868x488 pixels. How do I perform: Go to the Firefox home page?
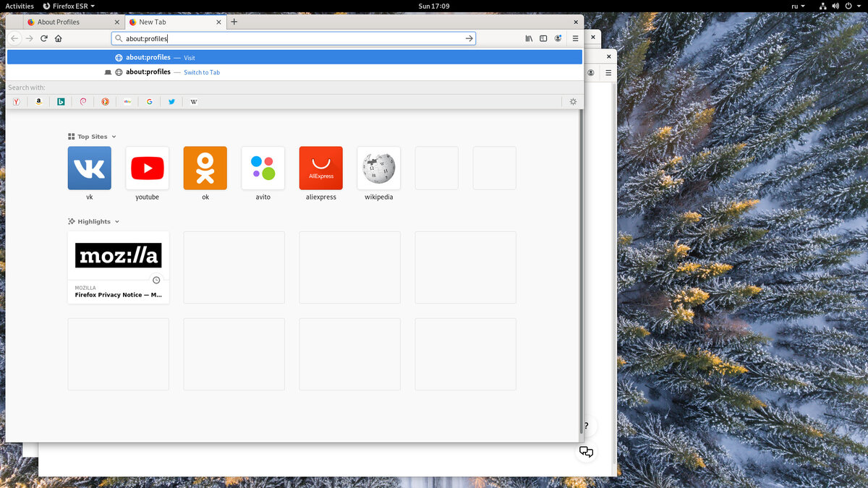(x=59, y=38)
